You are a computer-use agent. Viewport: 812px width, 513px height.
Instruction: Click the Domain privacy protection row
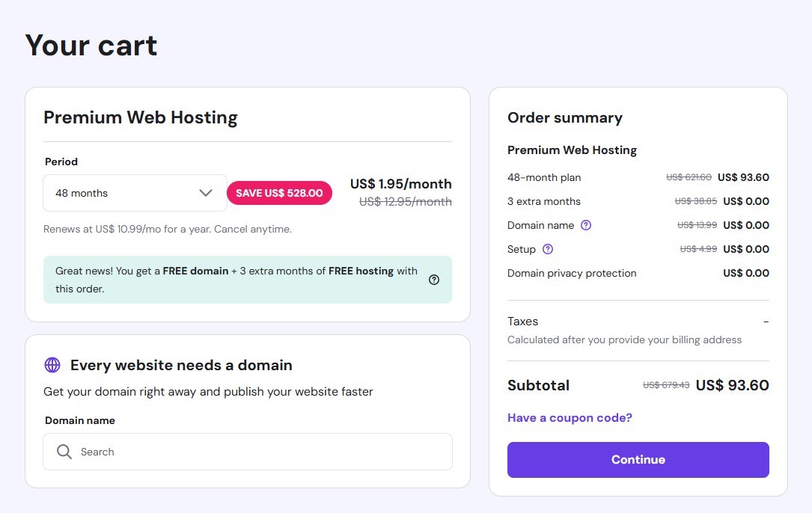coord(572,273)
